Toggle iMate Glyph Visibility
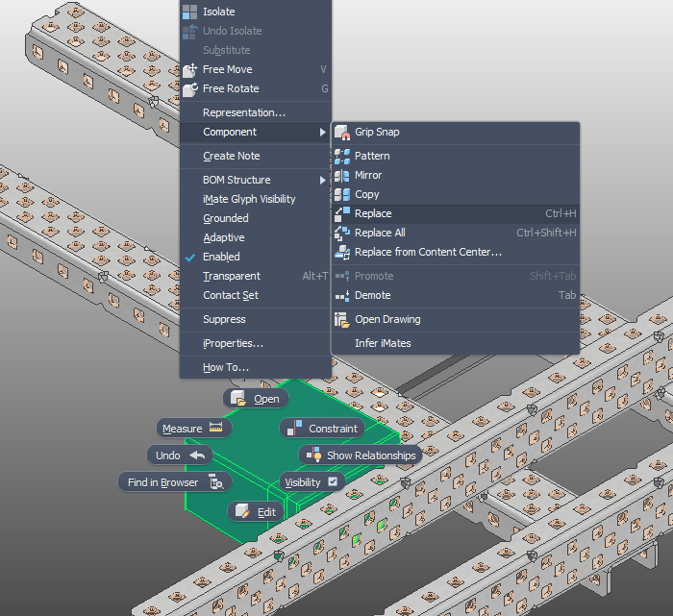This screenshot has width=673, height=616. click(256, 199)
